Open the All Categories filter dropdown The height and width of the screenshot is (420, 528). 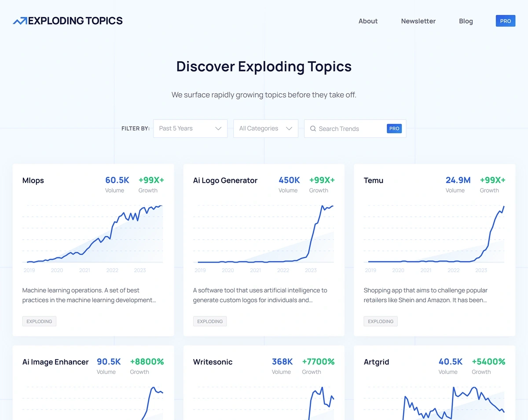click(x=266, y=128)
